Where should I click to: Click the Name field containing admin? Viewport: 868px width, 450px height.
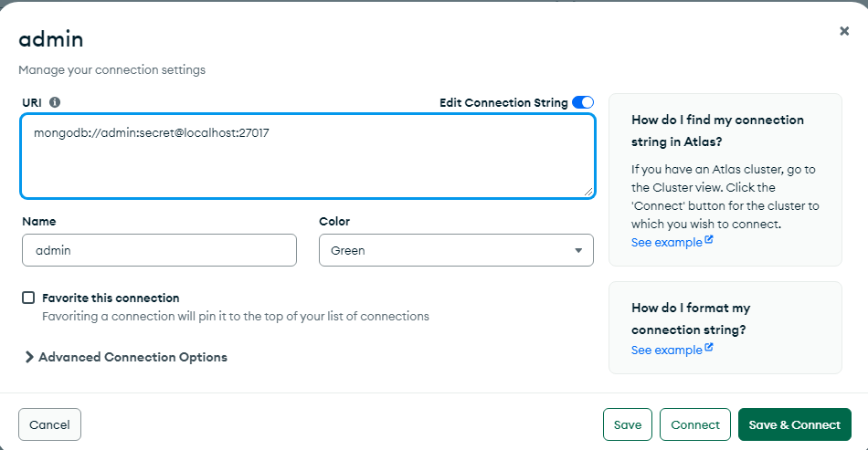[x=159, y=250]
